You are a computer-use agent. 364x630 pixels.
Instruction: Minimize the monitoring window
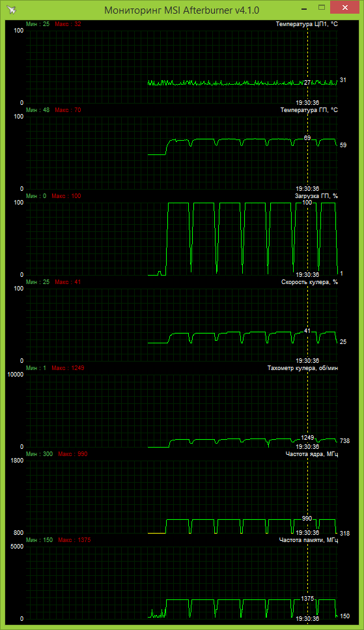point(303,8)
